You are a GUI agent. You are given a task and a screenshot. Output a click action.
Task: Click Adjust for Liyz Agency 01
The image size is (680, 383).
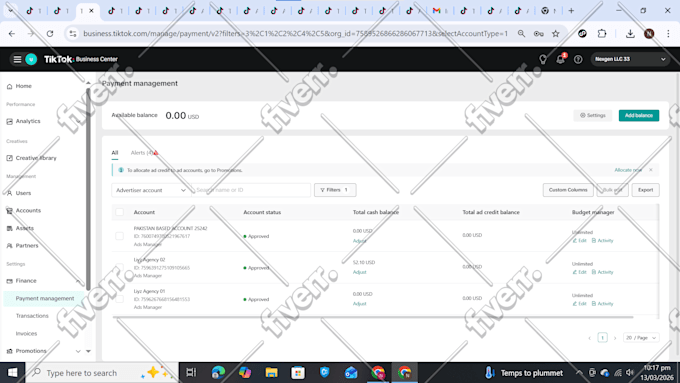point(360,304)
